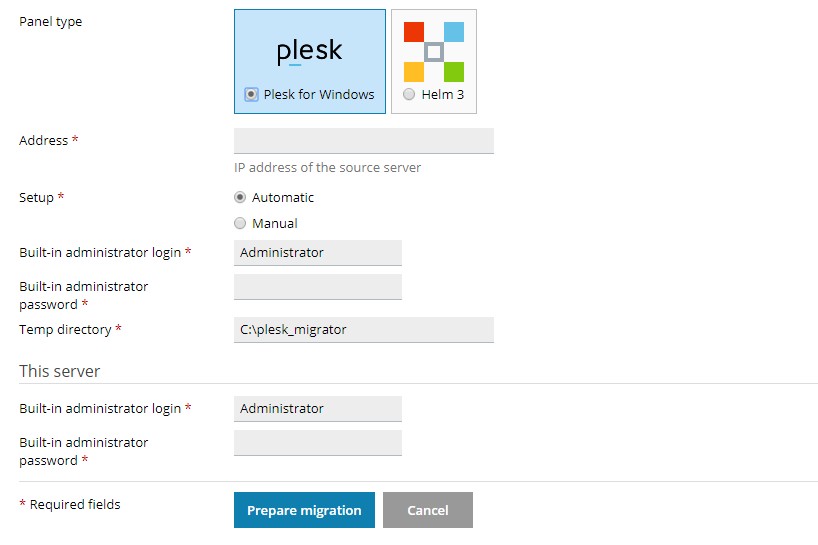This screenshot has height=545, width=818.
Task: Click the Helm 3 colored squares logo
Action: coord(434,52)
